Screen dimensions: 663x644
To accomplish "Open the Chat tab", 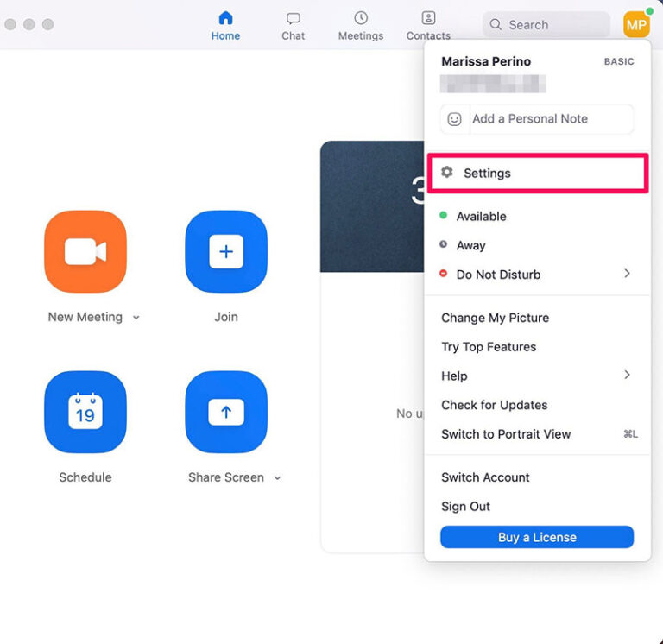I will [293, 26].
